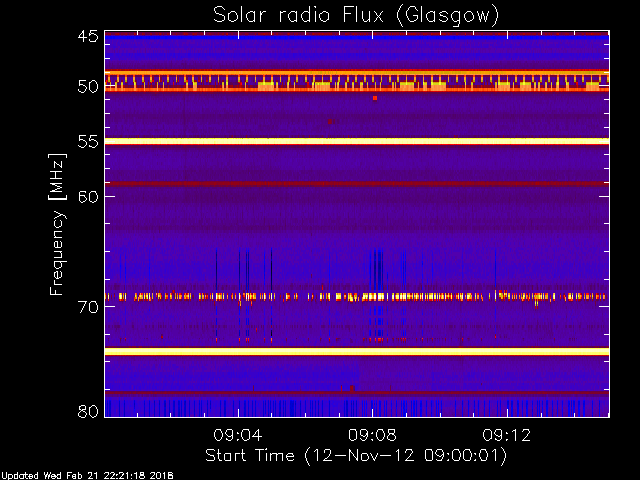This screenshot has height=480, width=640.
Task: Select the 50 frequency tick label
Action: tap(88, 87)
